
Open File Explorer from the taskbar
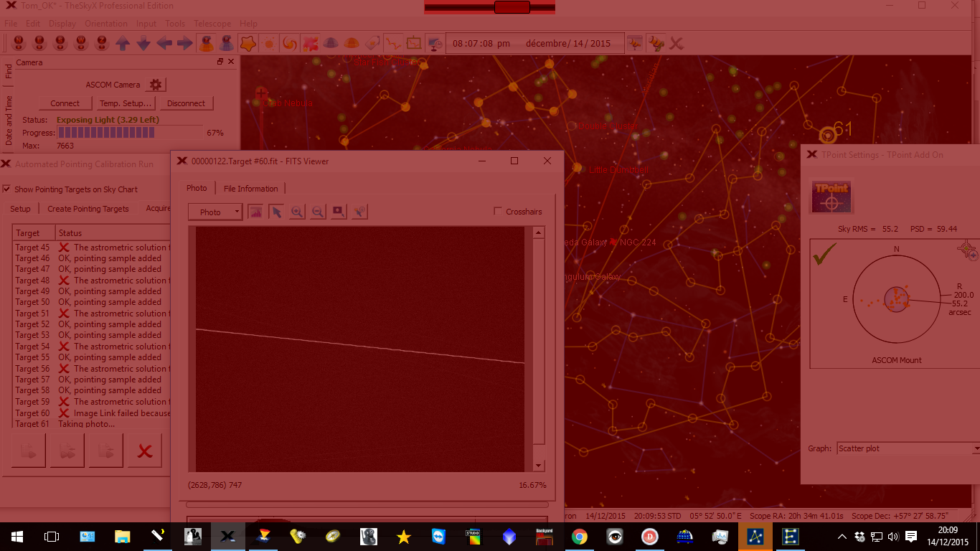pyautogui.click(x=123, y=536)
